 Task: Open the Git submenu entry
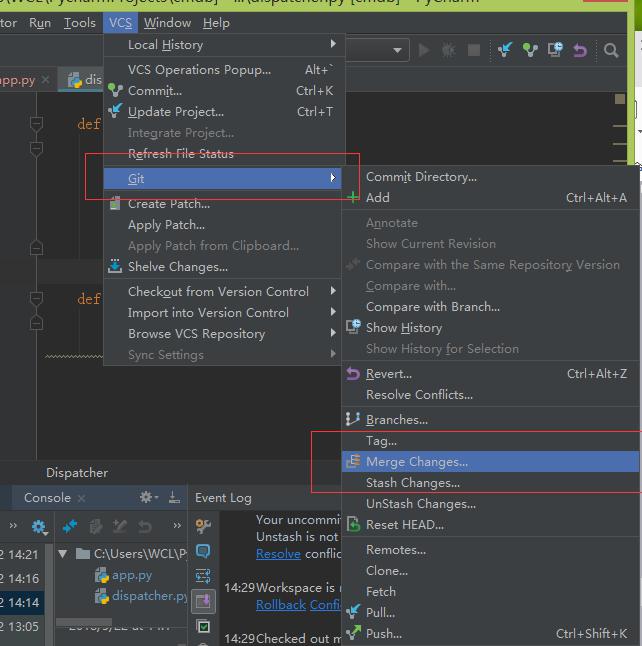[223, 178]
